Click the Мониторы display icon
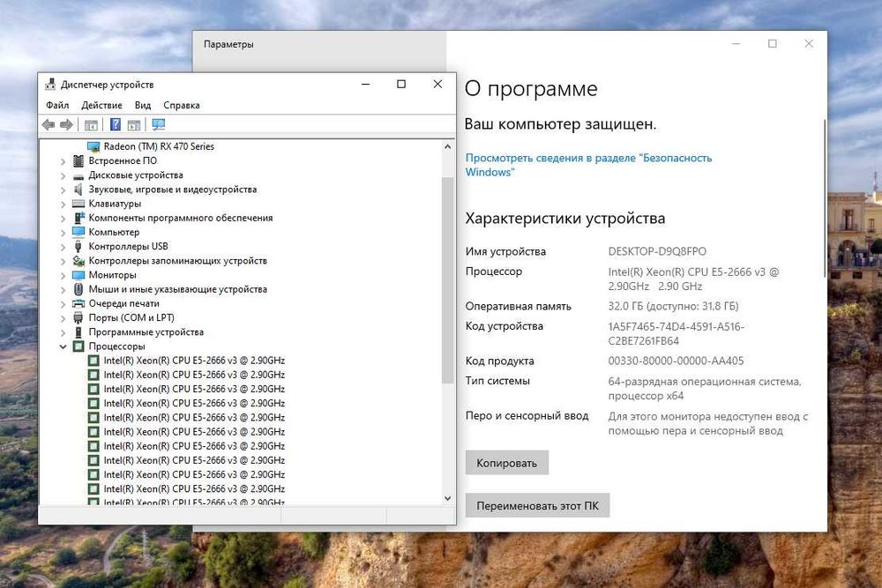Screen dimensions: 882x588 pos(78,275)
